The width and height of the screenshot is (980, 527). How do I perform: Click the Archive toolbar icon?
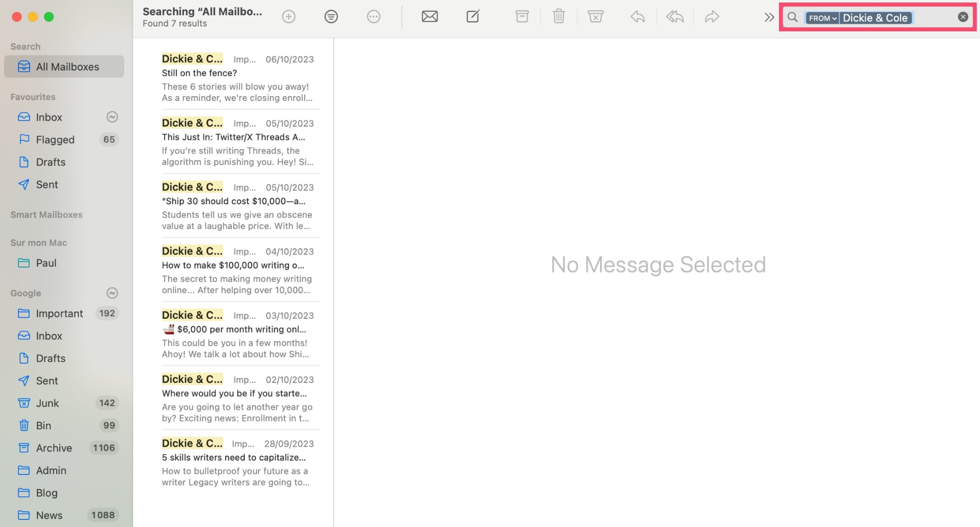coord(522,17)
